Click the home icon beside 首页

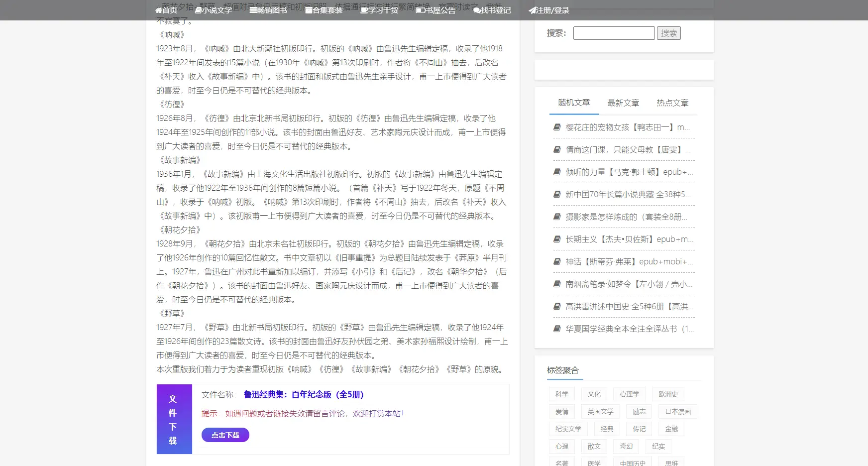tap(158, 10)
